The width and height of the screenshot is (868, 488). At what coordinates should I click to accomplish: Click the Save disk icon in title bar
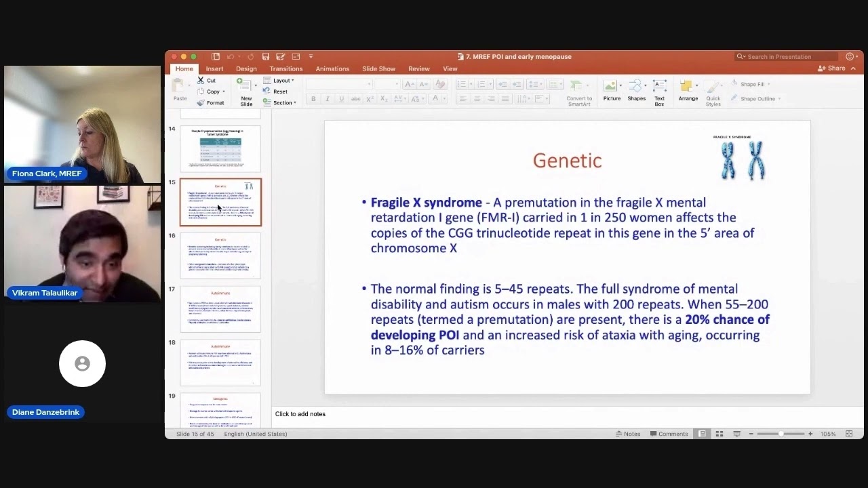point(266,56)
